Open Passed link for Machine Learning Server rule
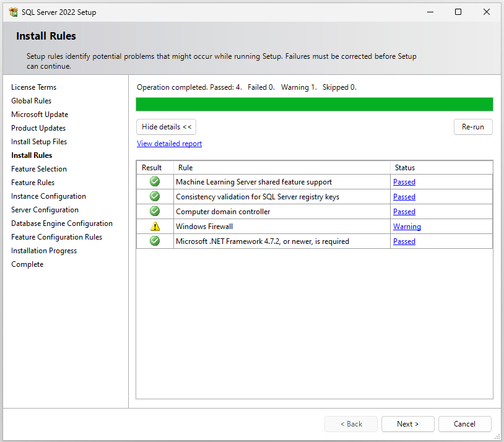 click(404, 182)
